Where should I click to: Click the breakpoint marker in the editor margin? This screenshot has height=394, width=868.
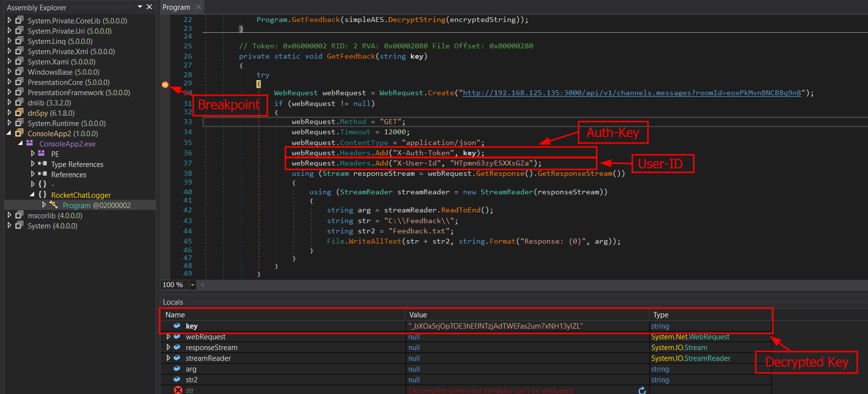click(165, 84)
